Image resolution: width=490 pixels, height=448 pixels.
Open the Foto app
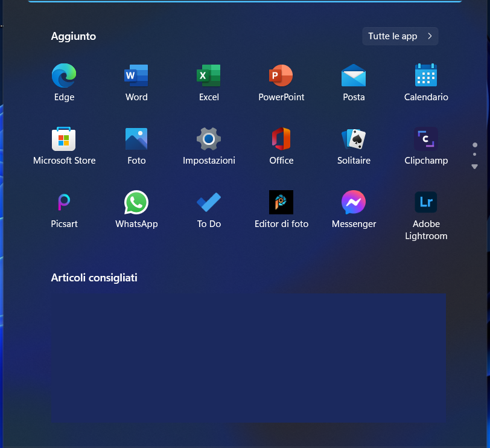pos(136,146)
